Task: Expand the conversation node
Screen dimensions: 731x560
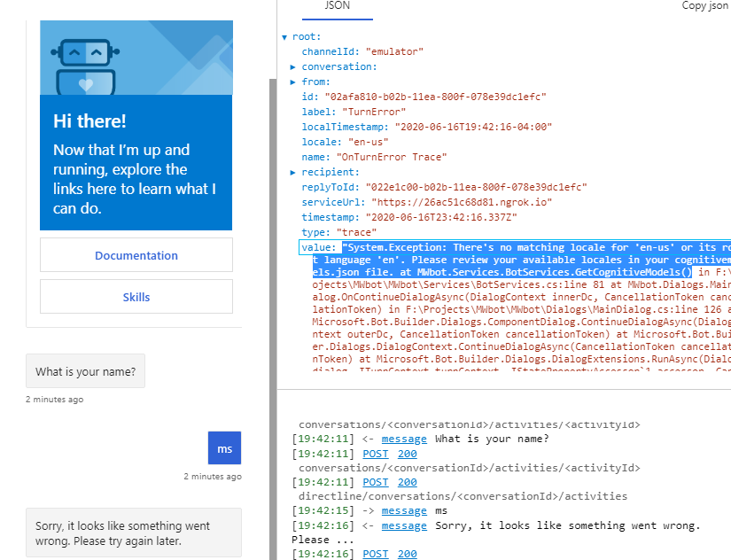Action: tap(292, 66)
